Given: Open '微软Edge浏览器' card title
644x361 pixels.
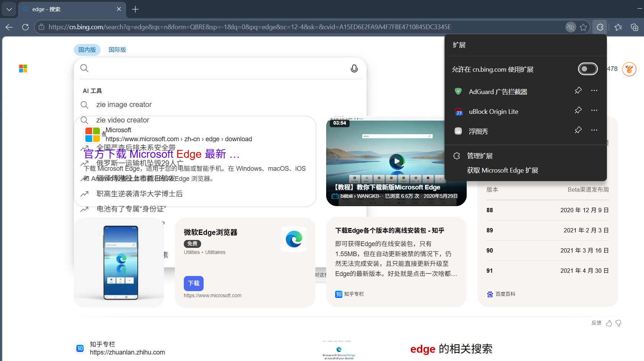Looking at the screenshot, I should coord(210,232).
